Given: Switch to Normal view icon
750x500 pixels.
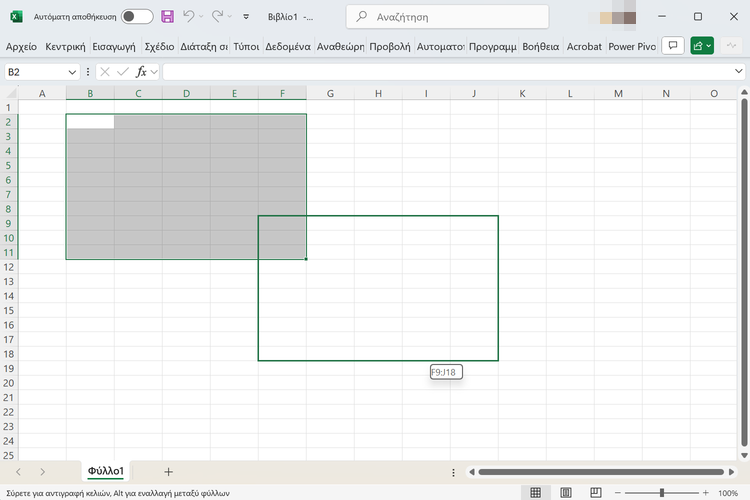Looking at the screenshot, I should click(x=536, y=492).
